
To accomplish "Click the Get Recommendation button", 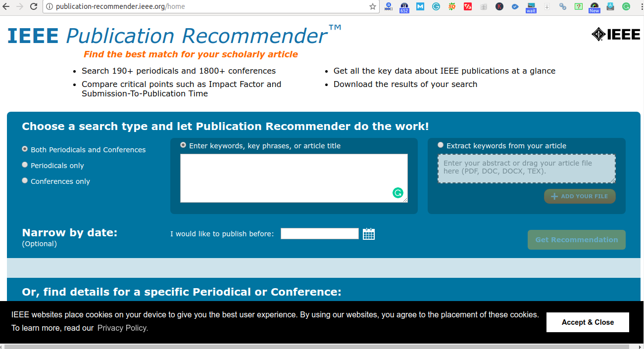I will click(x=577, y=240).
